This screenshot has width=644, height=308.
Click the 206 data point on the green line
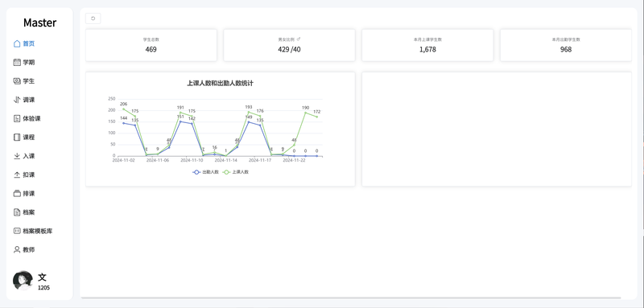tap(124, 109)
